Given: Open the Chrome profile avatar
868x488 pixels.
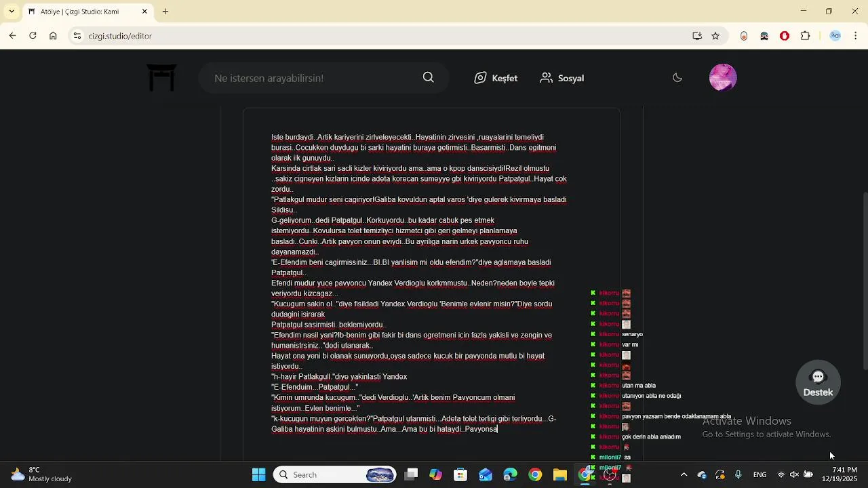Looking at the screenshot, I should 835,36.
